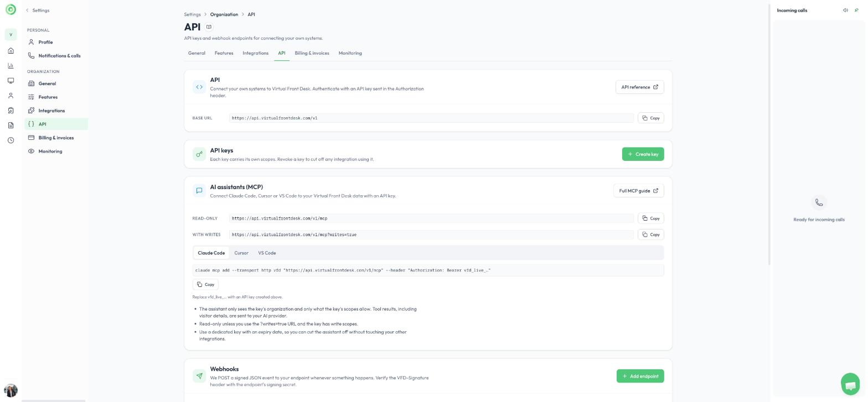Copy the read-only MCP URL
The width and height of the screenshot is (868, 402).
[650, 218]
